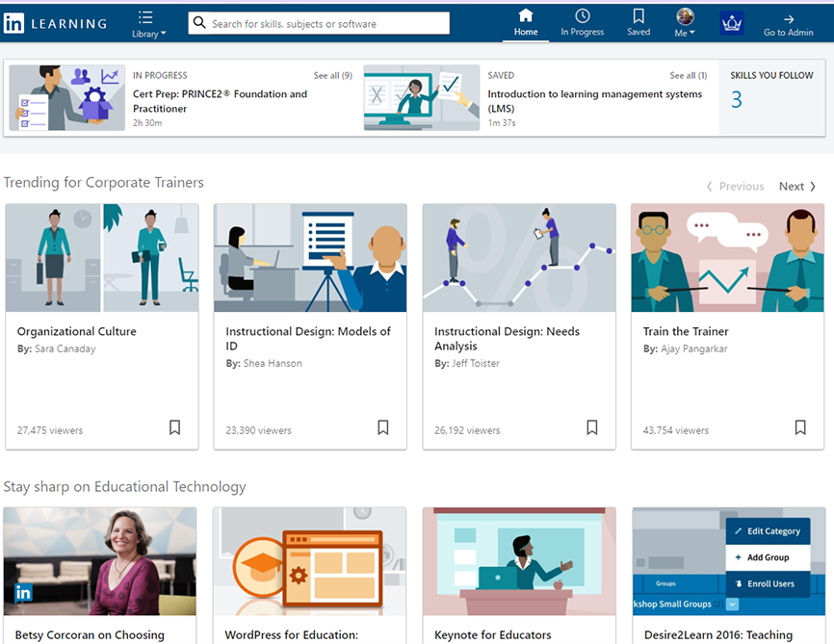The height and width of the screenshot is (644, 834).
Task: Save Instructional Design: Models of ID course
Action: click(x=383, y=427)
